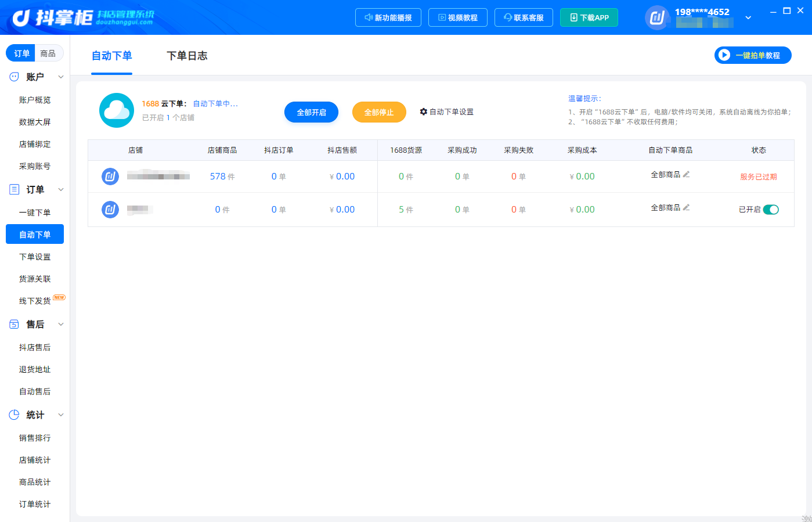
Task: Click the 统计 section pie chart icon
Action: tap(14, 415)
